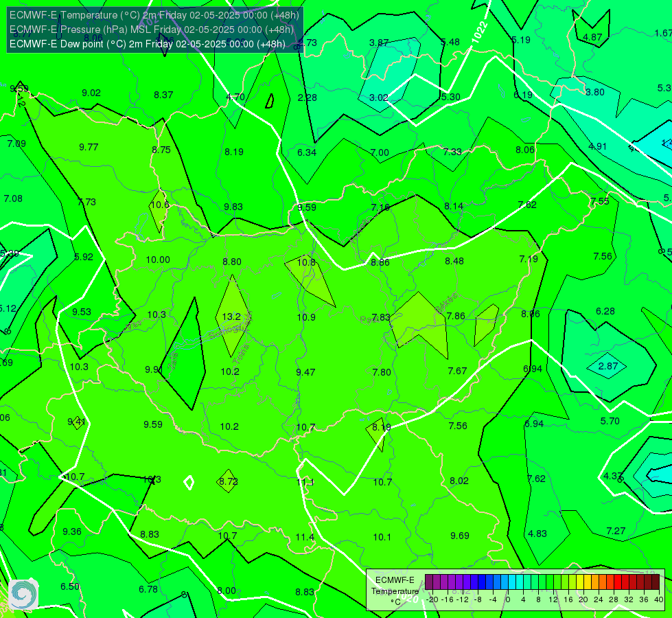Click the 6.28 temperature value

tap(605, 311)
